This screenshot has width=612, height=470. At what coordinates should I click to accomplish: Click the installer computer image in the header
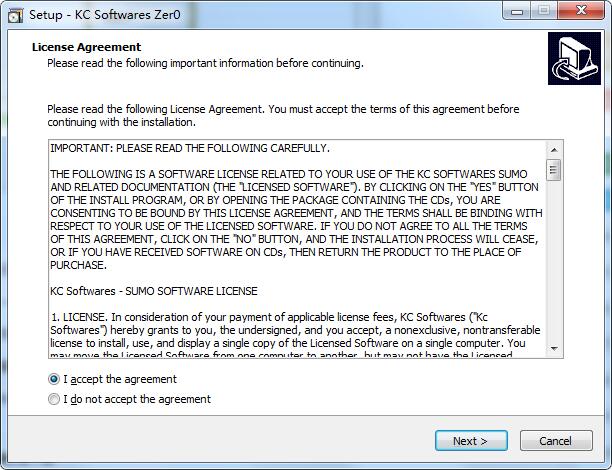pos(574,59)
